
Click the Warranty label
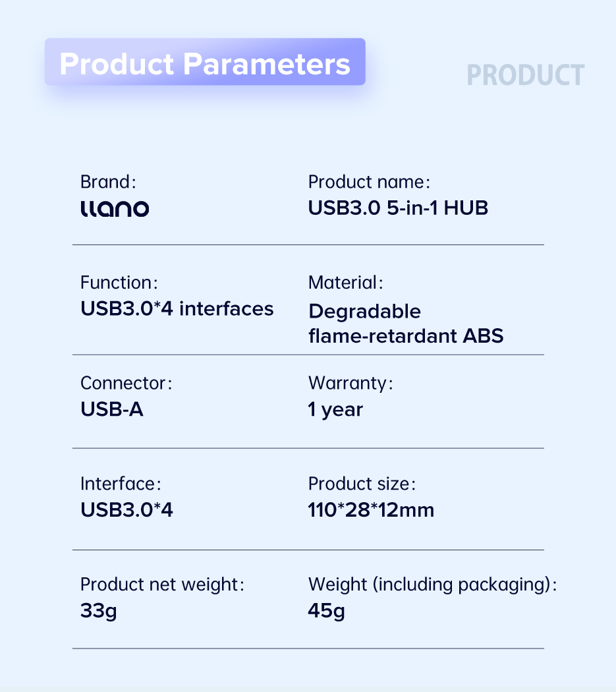pyautogui.click(x=350, y=383)
